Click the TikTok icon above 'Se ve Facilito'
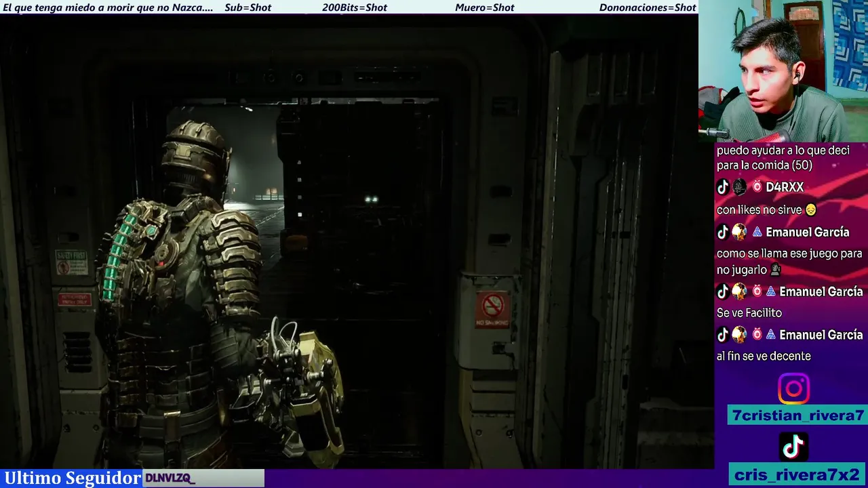The image size is (868, 488). click(723, 291)
